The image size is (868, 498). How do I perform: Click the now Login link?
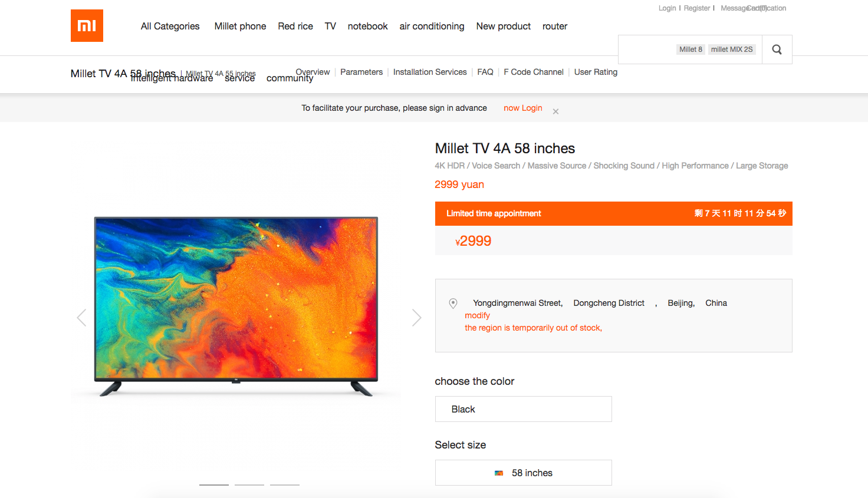click(x=522, y=108)
